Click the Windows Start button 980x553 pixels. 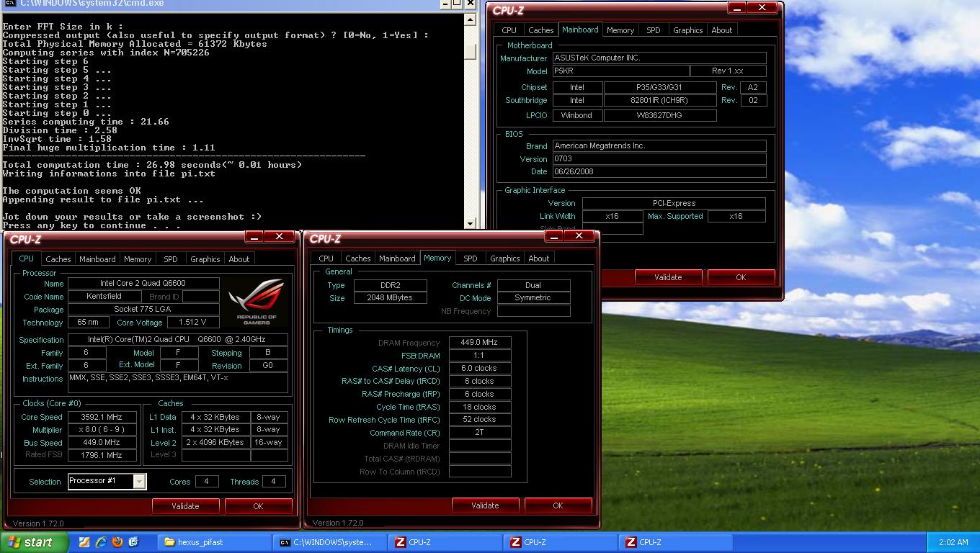[x=35, y=542]
